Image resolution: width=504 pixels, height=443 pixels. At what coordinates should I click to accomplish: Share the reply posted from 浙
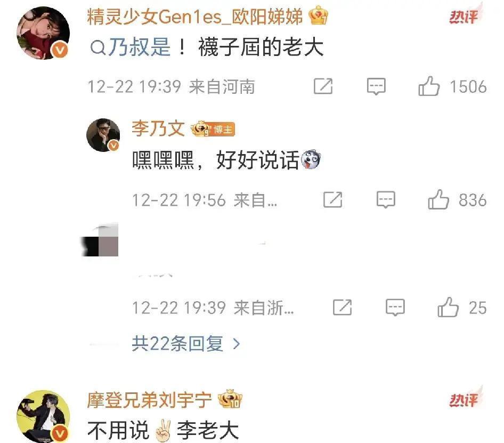pyautogui.click(x=343, y=307)
